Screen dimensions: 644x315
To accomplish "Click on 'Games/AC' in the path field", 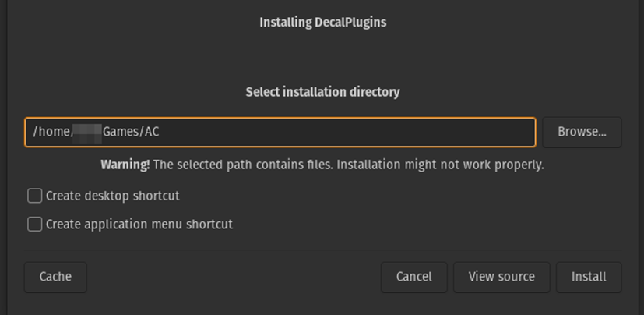I will (x=131, y=132).
